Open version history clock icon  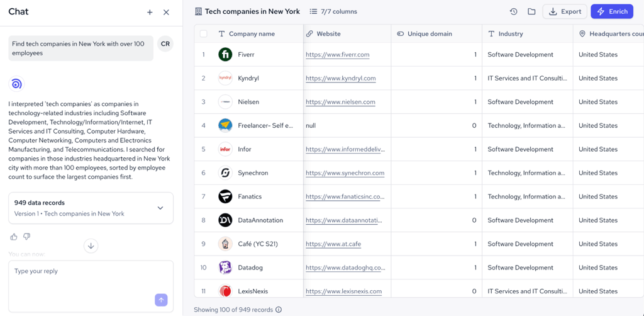coord(513,11)
